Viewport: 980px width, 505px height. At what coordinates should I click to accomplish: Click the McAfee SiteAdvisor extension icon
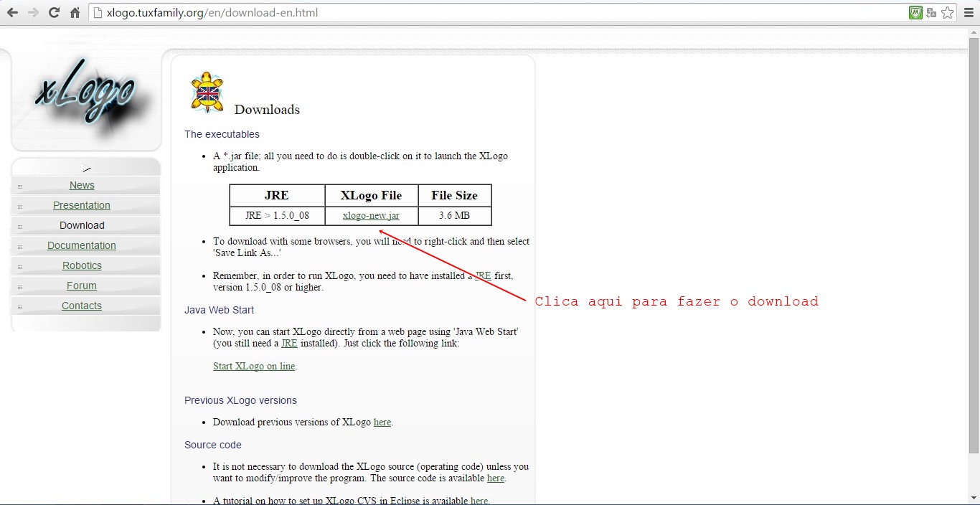tap(915, 12)
